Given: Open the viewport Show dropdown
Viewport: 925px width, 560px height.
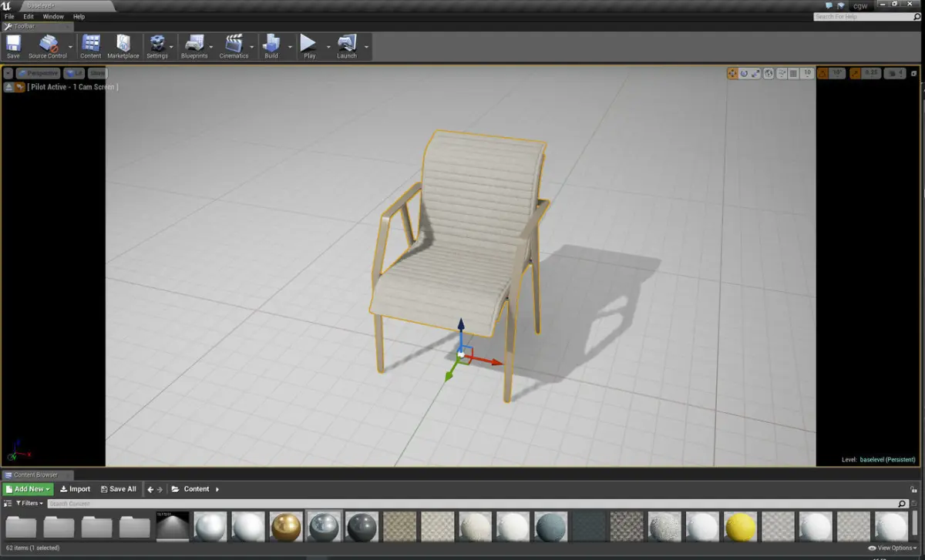Looking at the screenshot, I should 97,73.
